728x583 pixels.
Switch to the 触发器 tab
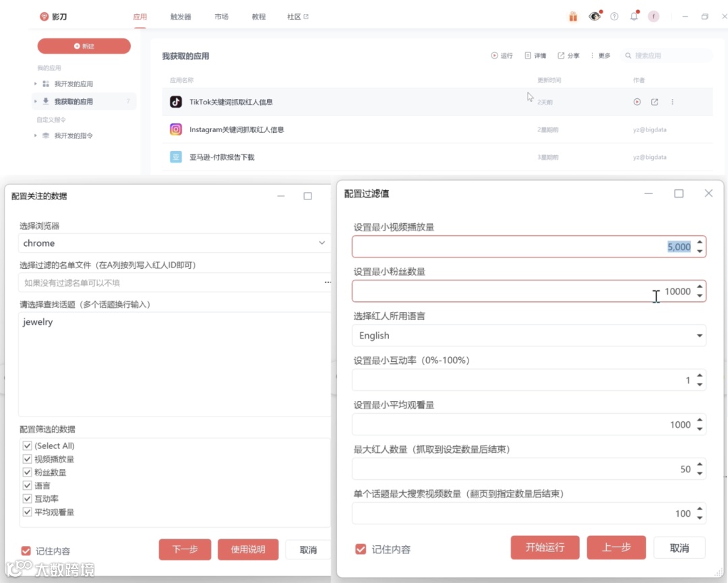[181, 17]
